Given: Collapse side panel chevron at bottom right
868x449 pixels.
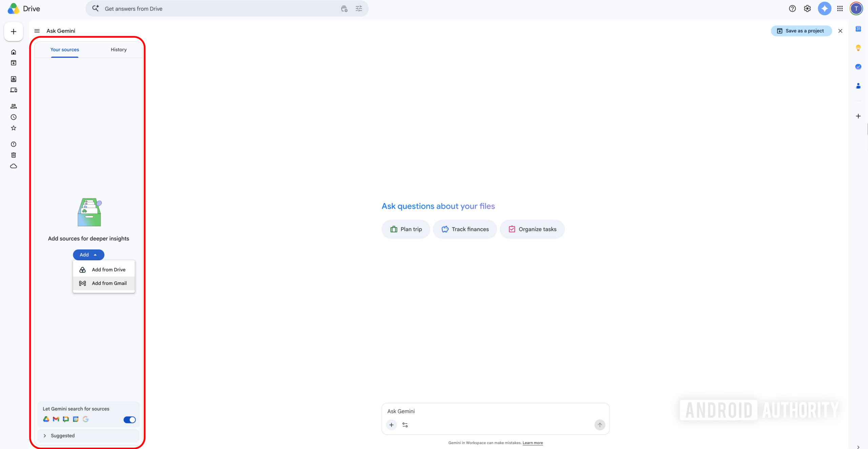Looking at the screenshot, I should click(858, 447).
